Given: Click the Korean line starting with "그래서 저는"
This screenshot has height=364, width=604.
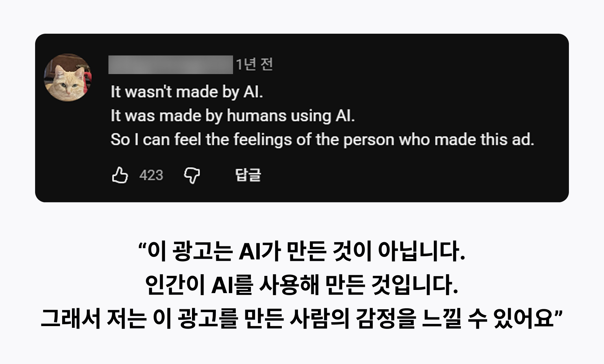Looking at the screenshot, I should coord(302,319).
